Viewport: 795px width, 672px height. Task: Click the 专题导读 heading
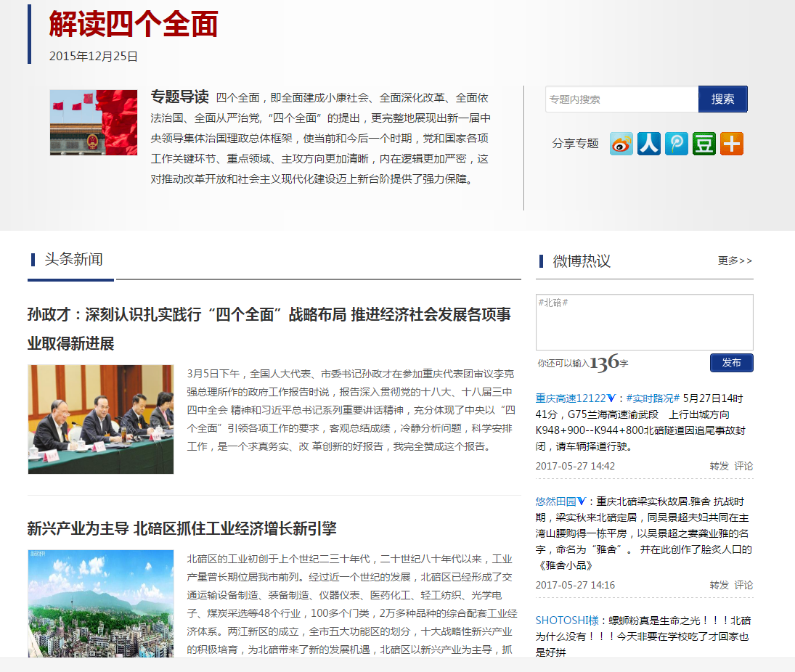pyautogui.click(x=179, y=97)
